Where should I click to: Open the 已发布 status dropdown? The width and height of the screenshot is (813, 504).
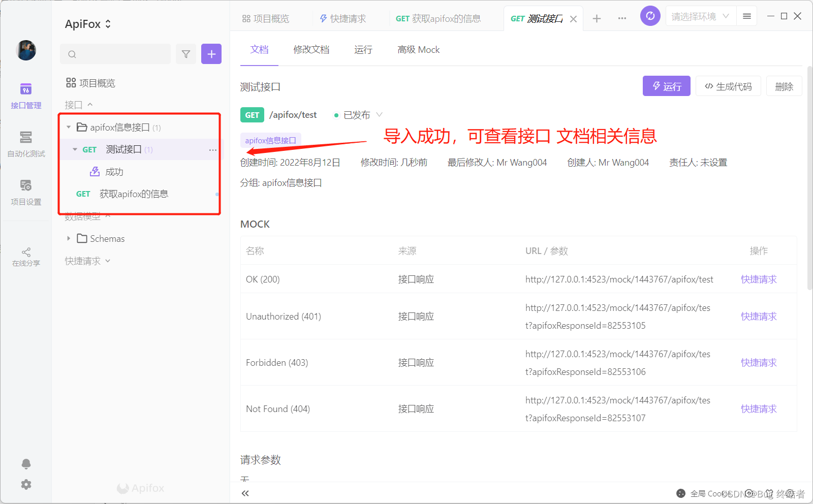pos(358,115)
